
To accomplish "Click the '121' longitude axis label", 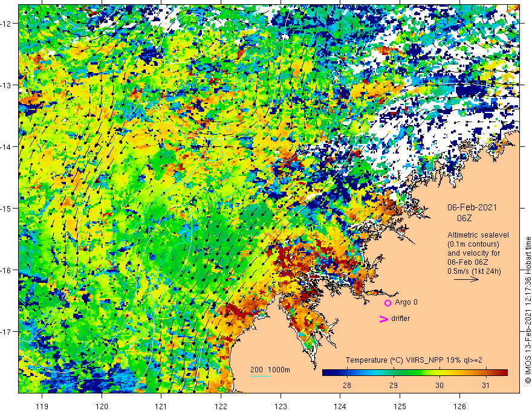I will tap(161, 406).
